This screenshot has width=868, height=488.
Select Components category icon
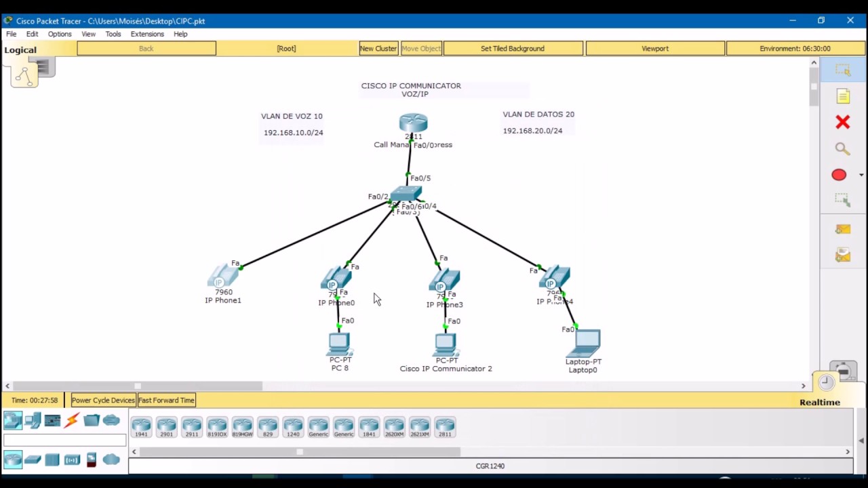(52, 420)
